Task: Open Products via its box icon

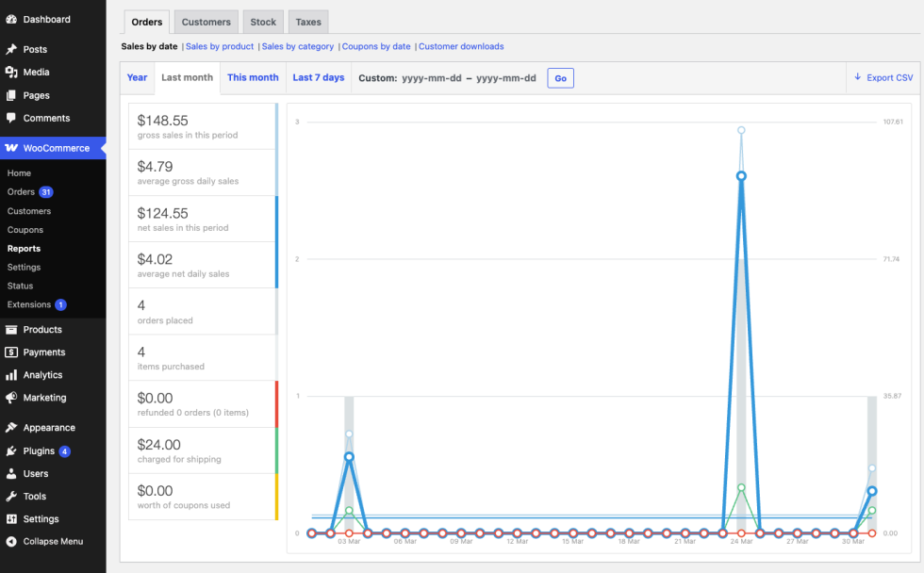Action: [11, 330]
